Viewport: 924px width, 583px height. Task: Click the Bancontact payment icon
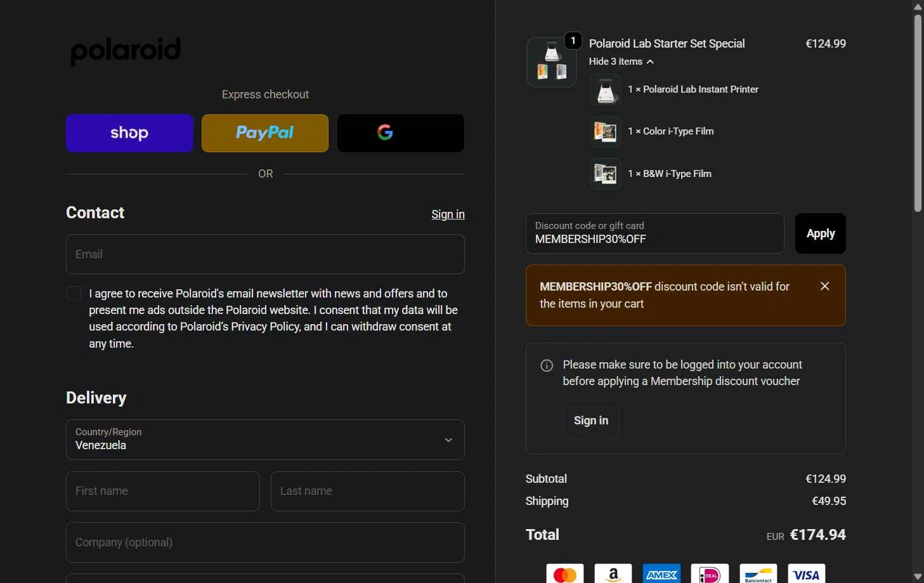[x=758, y=575]
